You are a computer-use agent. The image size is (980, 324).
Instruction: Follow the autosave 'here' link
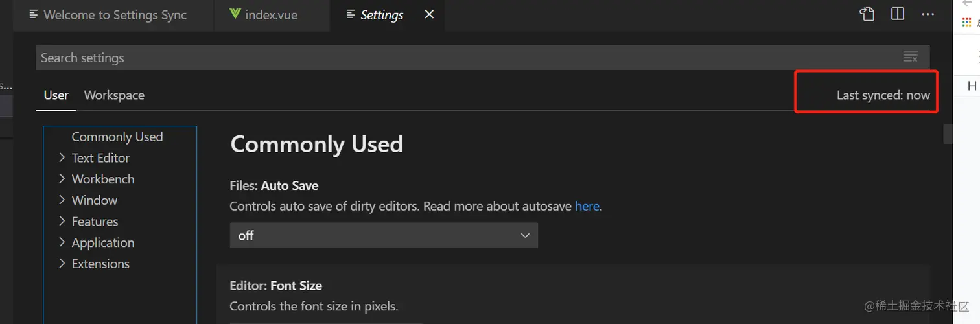(587, 207)
